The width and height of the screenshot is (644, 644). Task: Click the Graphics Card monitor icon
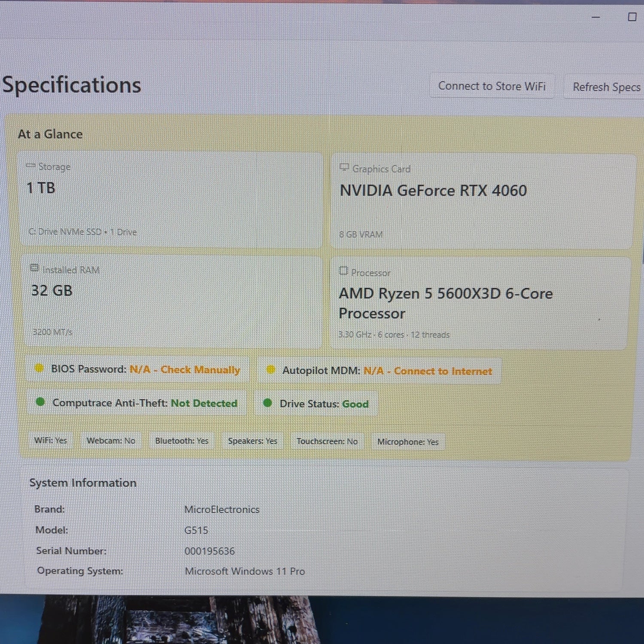pyautogui.click(x=344, y=167)
